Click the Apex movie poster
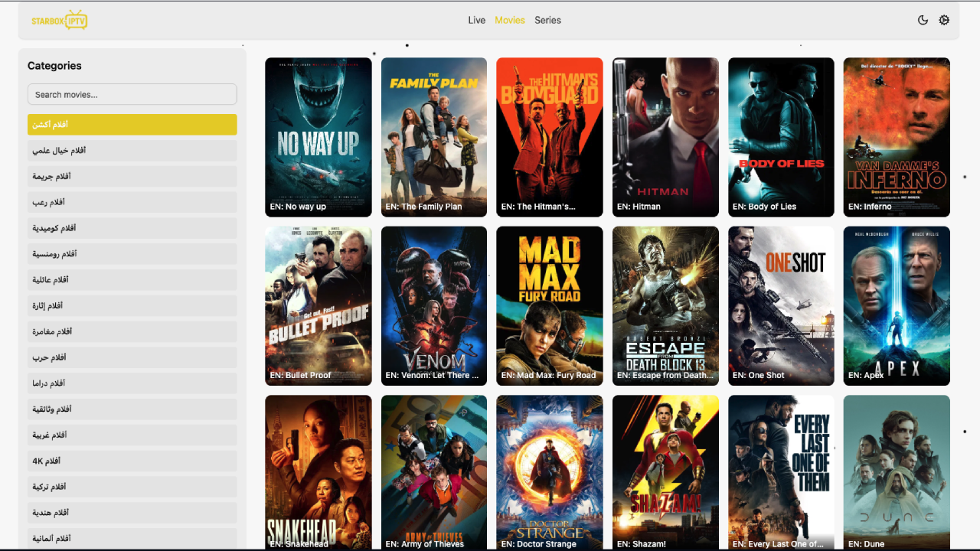 coord(897,306)
